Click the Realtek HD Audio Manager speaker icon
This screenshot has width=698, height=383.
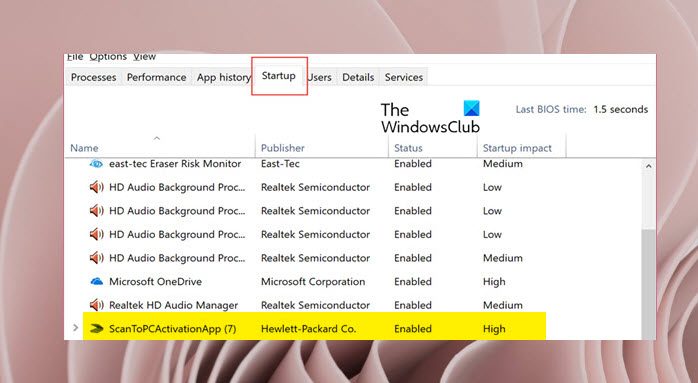(x=96, y=305)
